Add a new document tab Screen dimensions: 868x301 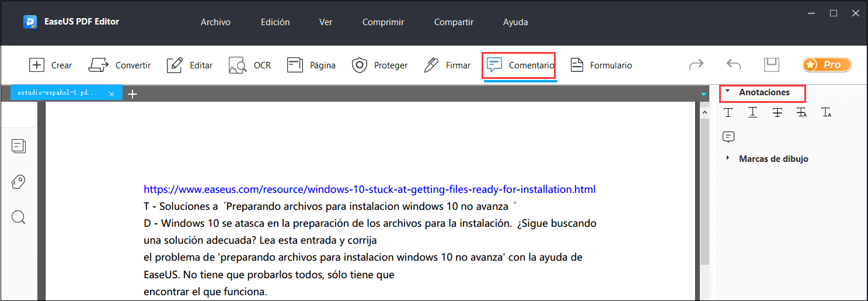[x=133, y=94]
